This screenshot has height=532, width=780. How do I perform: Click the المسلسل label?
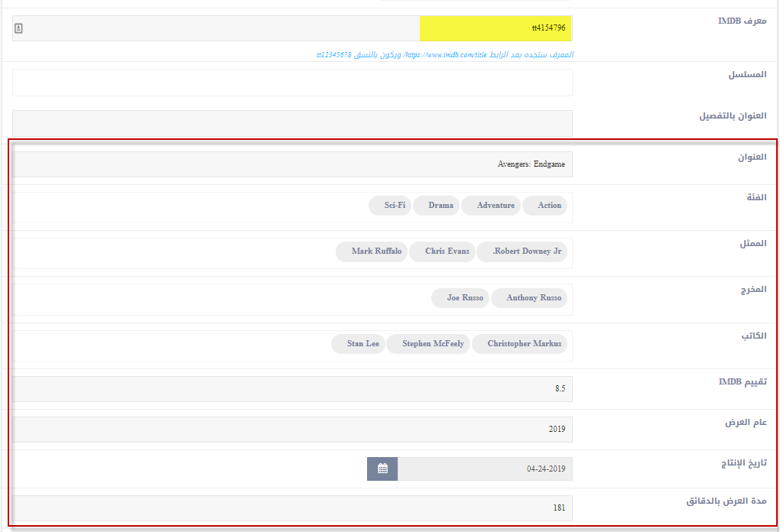point(748,75)
